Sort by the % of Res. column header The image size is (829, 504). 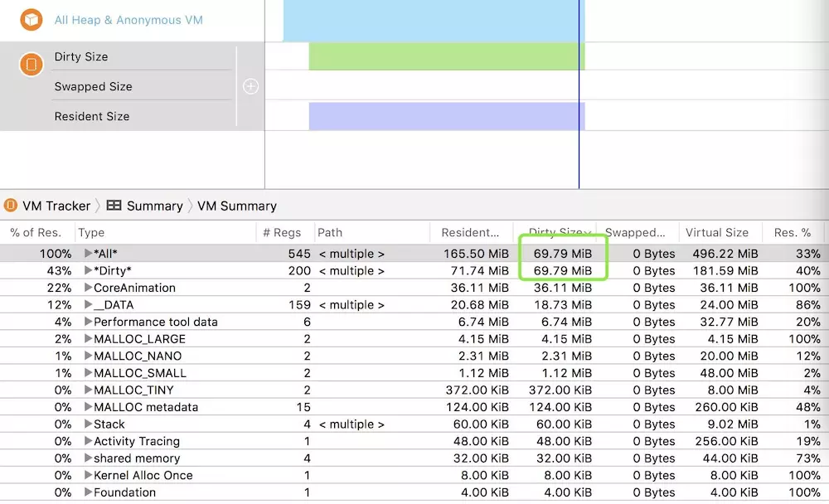point(36,233)
